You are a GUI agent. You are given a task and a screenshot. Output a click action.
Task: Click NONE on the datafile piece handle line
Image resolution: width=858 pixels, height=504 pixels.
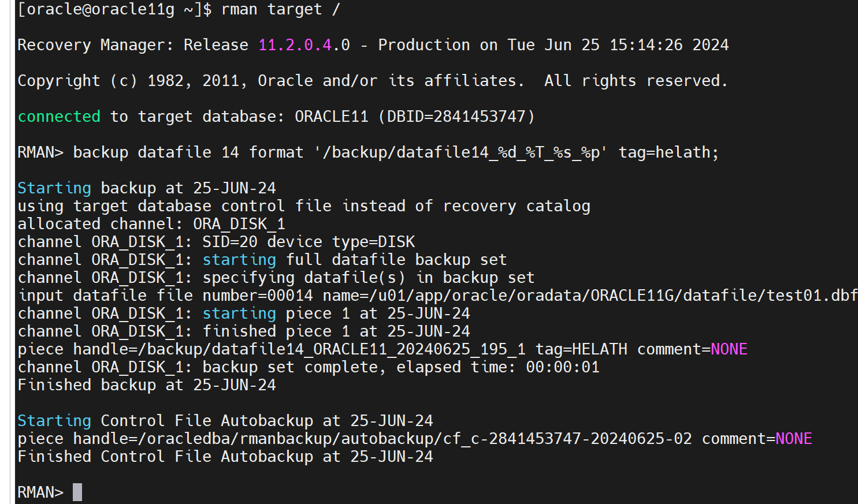coord(729,349)
